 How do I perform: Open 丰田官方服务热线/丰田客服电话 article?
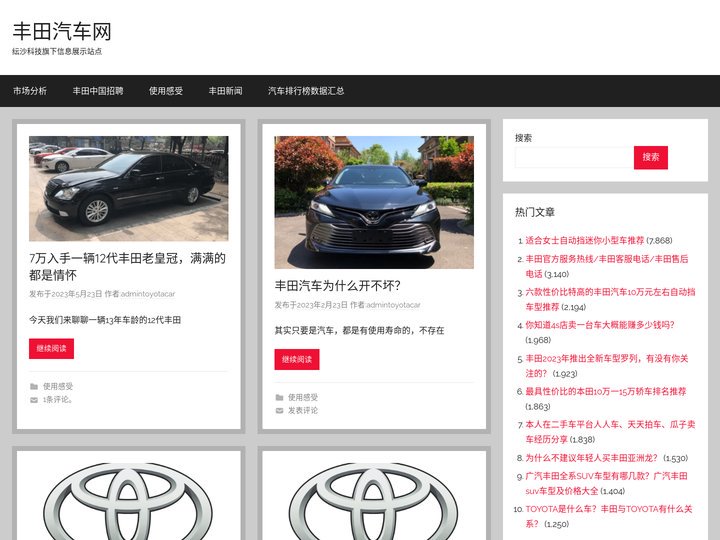tap(607, 266)
